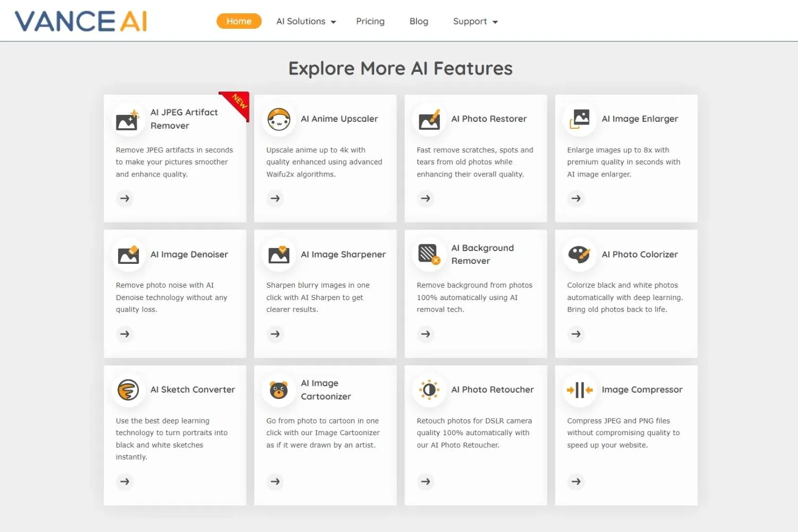The width and height of the screenshot is (798, 532).
Task: Click arrow button under AI Photo Colorizer
Action: coord(576,334)
